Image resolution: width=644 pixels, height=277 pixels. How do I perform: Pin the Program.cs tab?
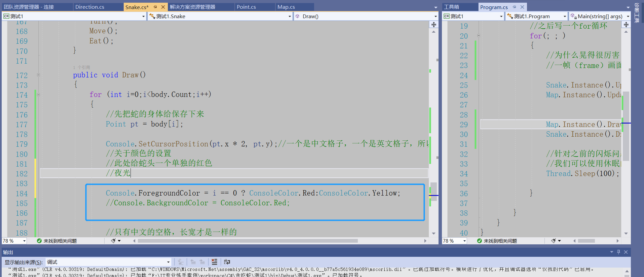(515, 7)
